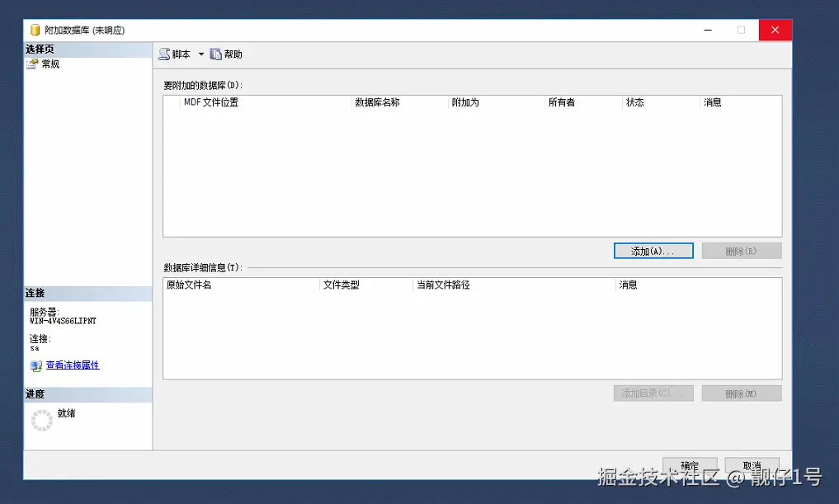Click 消息 header in 要附加的数据库 grid
Image resolution: width=839 pixels, height=504 pixels.
click(x=741, y=102)
